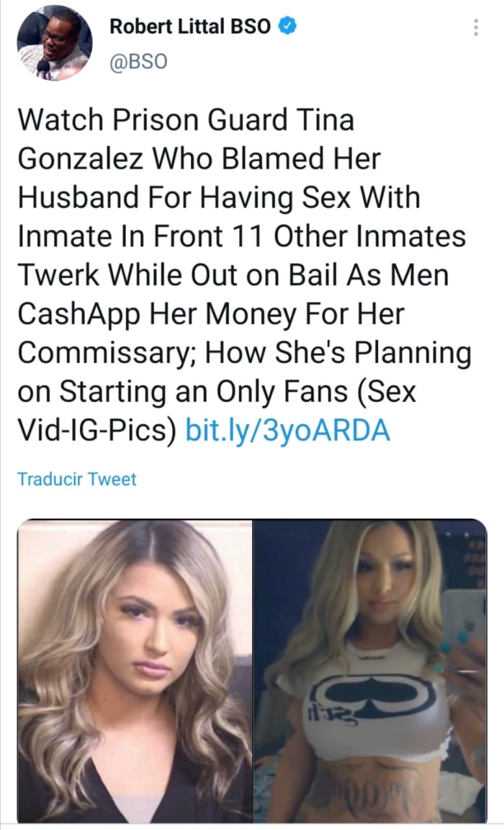
Task: Open the right attached selfie photo
Action: point(370,670)
